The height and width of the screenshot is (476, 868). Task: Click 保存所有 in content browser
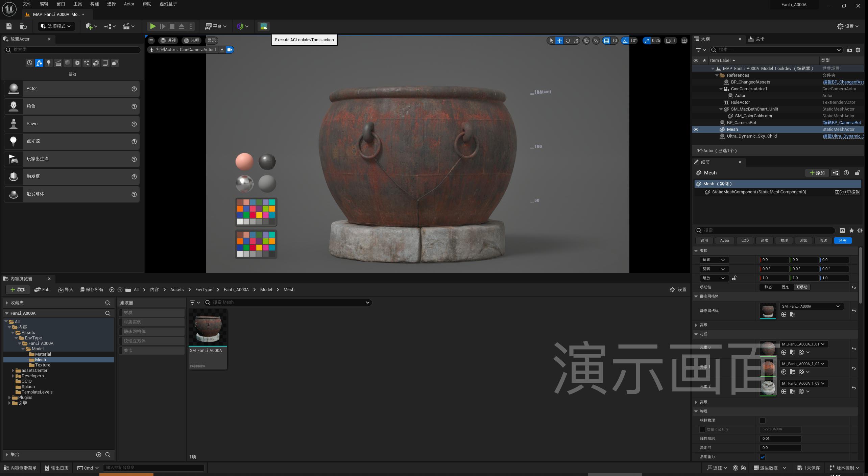point(91,290)
